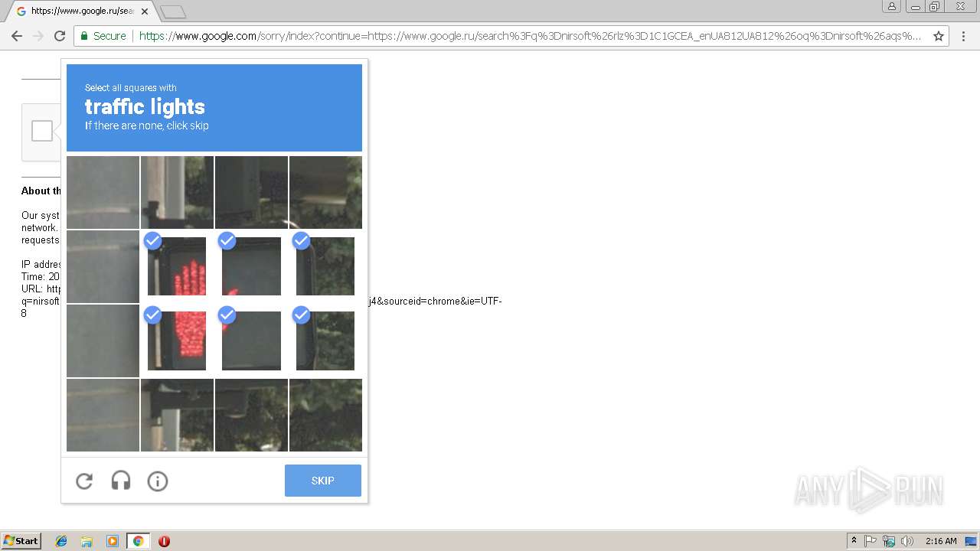Open a new browser tab
This screenshot has height=551, width=980.
pos(173,11)
